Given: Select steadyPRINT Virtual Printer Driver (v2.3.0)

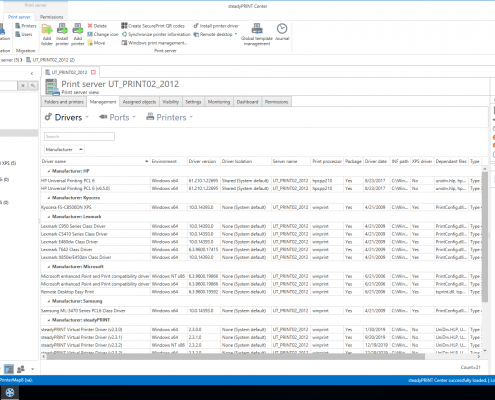Looking at the screenshot, I should click(261, 329).
